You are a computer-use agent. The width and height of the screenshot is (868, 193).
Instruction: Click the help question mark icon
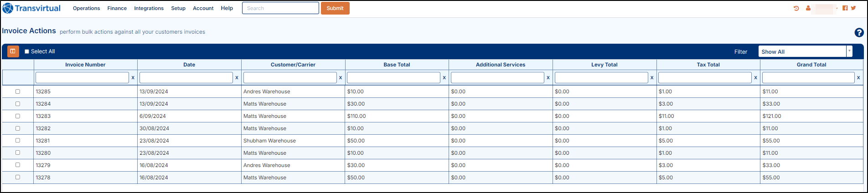[859, 32]
